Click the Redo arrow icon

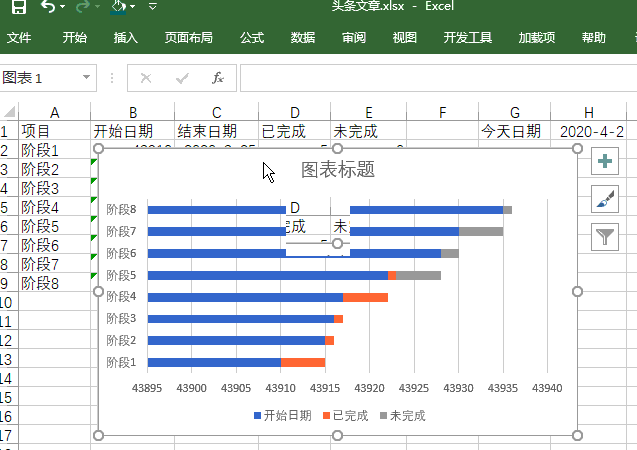tap(83, 6)
